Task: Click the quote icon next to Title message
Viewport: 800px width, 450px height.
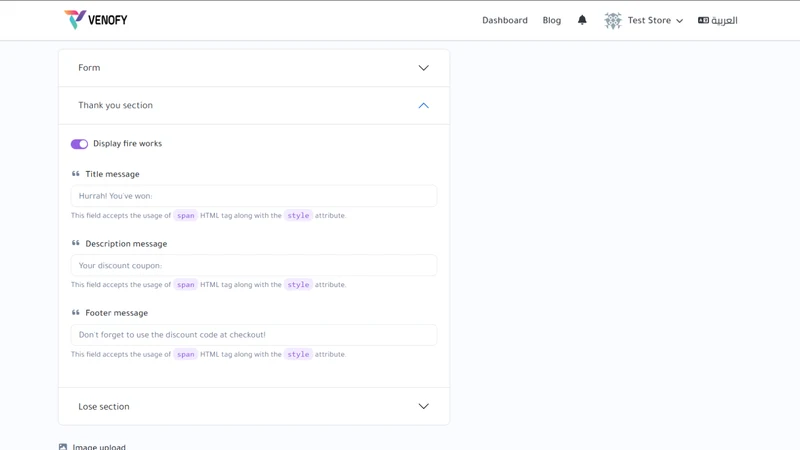Action: coord(76,174)
